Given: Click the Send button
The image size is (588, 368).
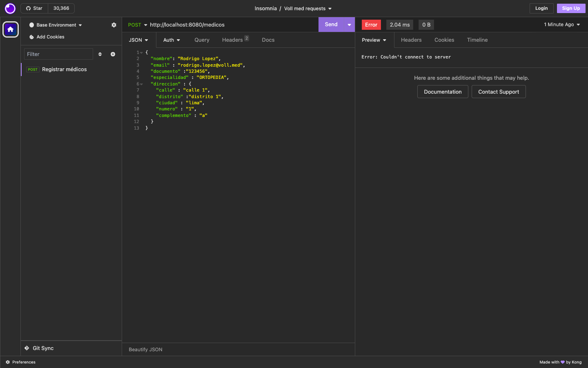Looking at the screenshot, I should click(331, 25).
